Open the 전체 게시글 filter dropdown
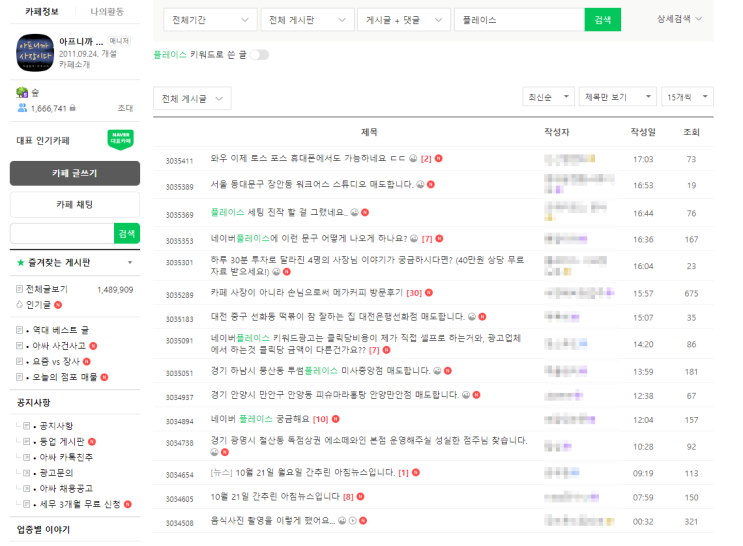 (192, 99)
